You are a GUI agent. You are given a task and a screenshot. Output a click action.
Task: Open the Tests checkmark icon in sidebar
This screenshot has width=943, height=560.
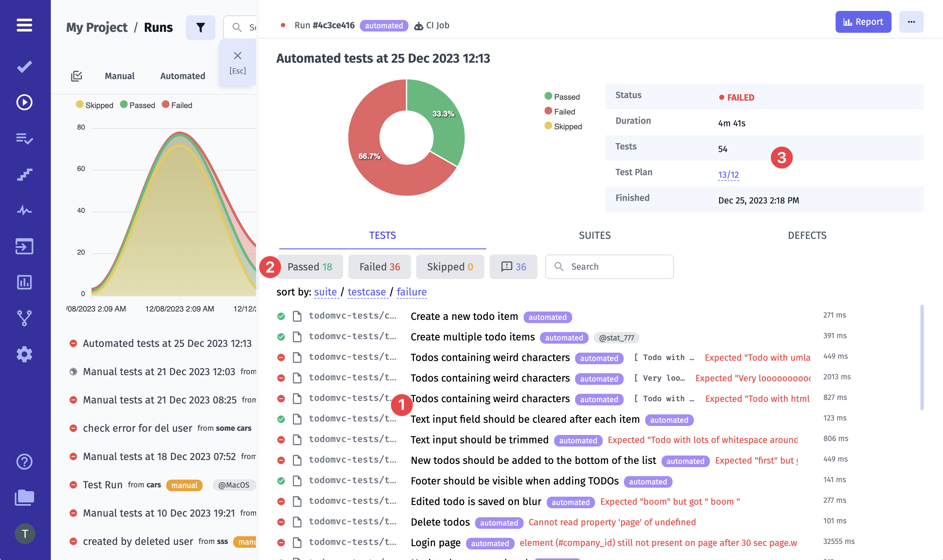24,67
